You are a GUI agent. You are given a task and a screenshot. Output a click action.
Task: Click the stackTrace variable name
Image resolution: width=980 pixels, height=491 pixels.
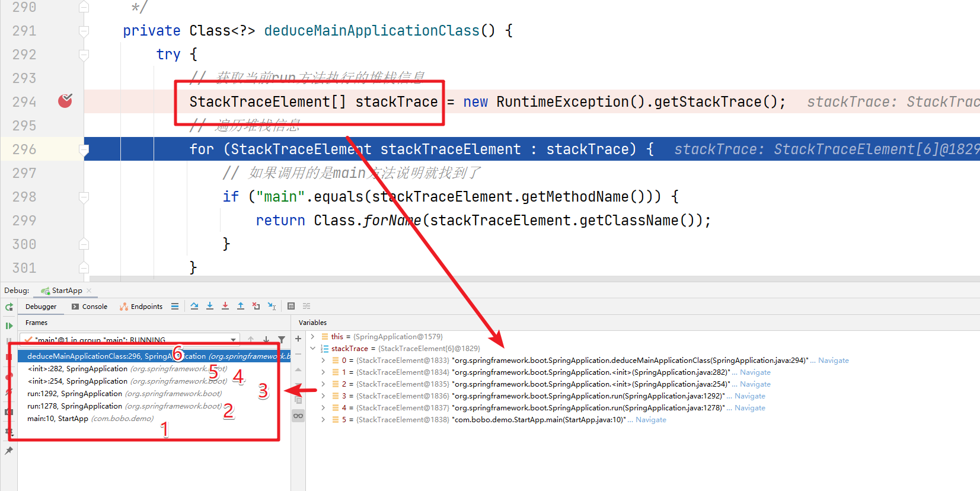(x=349, y=348)
